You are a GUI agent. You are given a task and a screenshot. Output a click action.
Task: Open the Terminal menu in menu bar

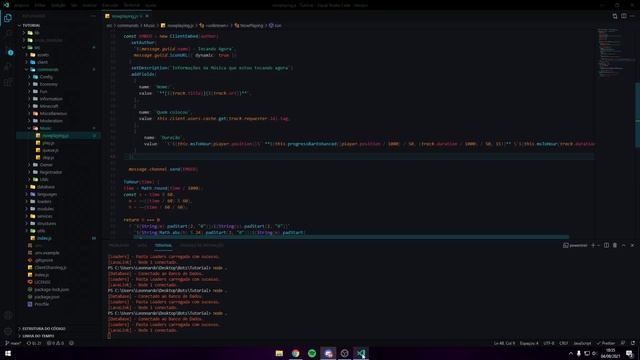pyautogui.click(x=132, y=5)
